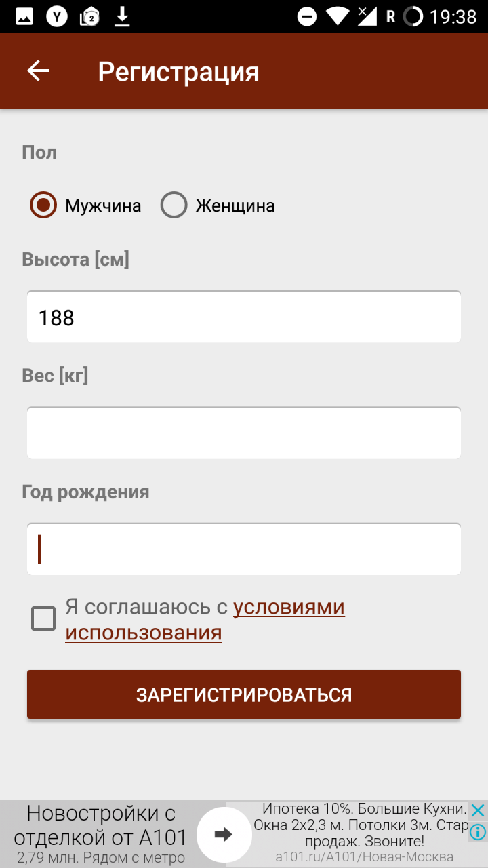Click the Год рождения input field
The width and height of the screenshot is (488, 868).
click(244, 549)
